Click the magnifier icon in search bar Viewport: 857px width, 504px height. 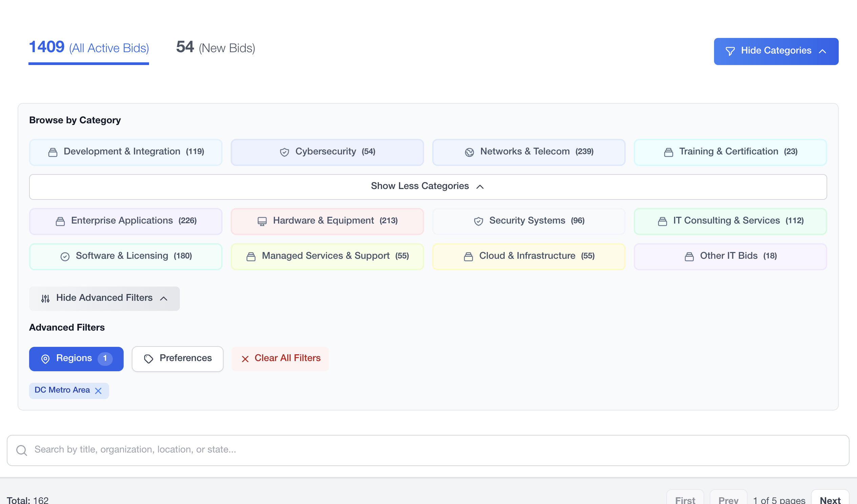click(x=22, y=450)
